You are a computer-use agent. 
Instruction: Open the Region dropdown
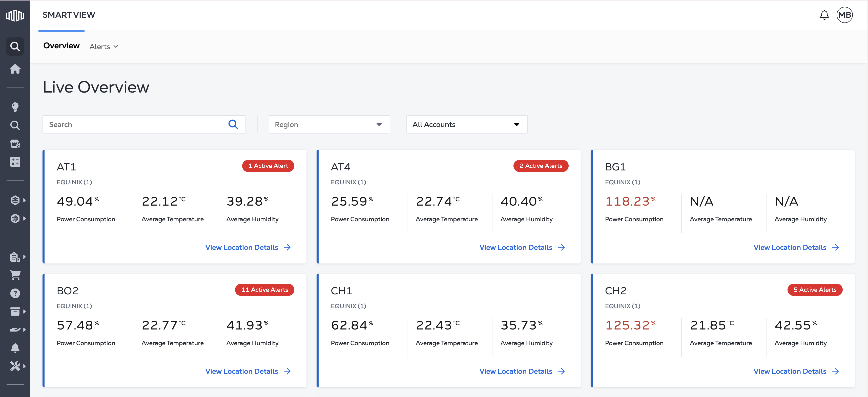point(329,125)
